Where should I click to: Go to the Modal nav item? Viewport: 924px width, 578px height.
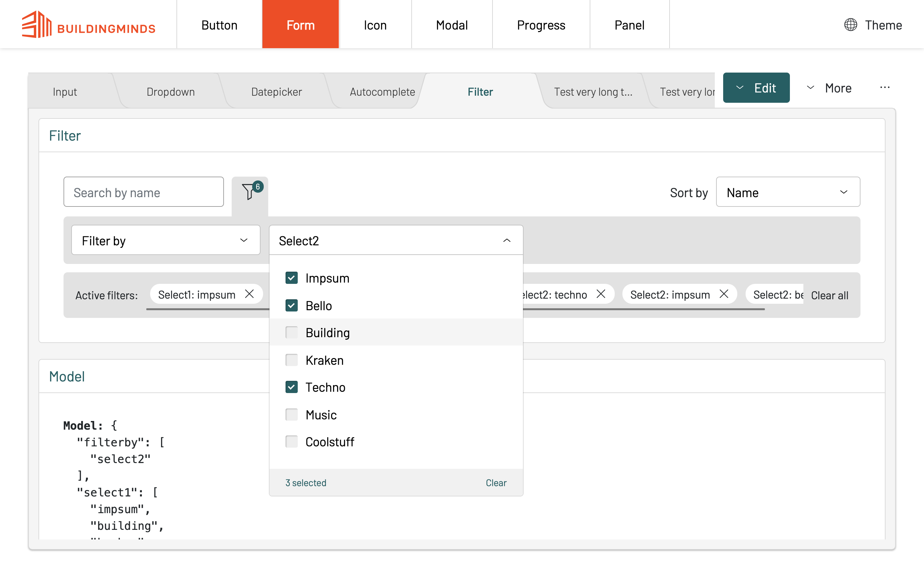(452, 24)
